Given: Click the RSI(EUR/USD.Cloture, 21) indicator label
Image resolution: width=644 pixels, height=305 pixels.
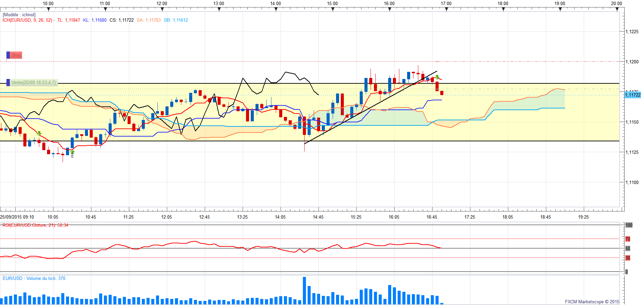Looking at the screenshot, I should click(35, 225).
